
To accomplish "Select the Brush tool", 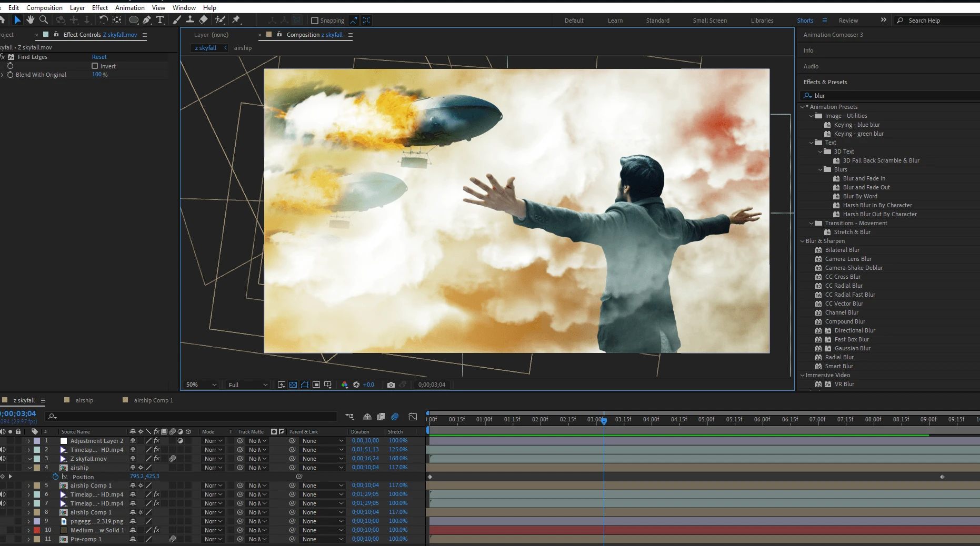I will [x=177, y=20].
